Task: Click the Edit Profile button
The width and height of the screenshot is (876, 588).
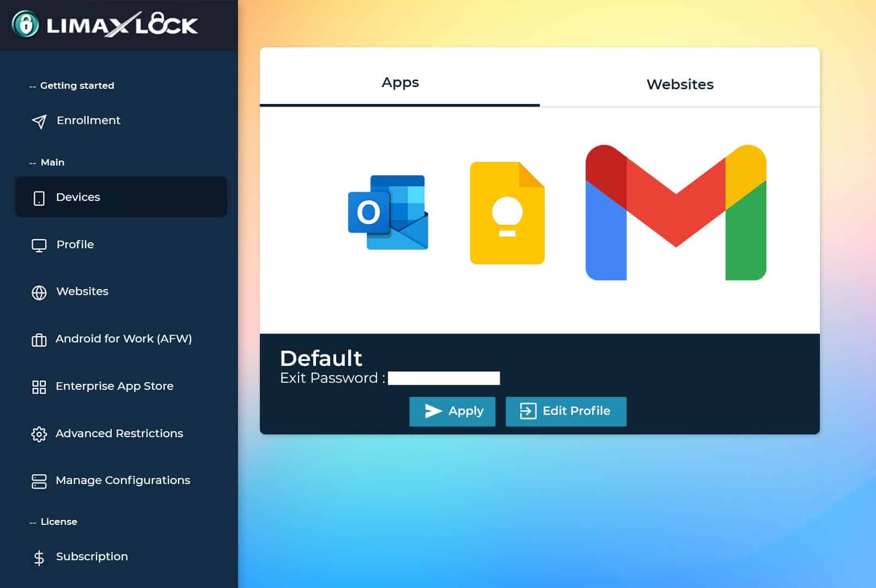Action: coord(566,412)
